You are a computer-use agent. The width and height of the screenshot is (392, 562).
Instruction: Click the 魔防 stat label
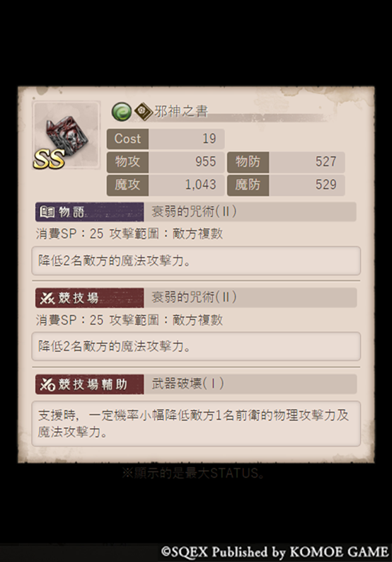(x=248, y=185)
